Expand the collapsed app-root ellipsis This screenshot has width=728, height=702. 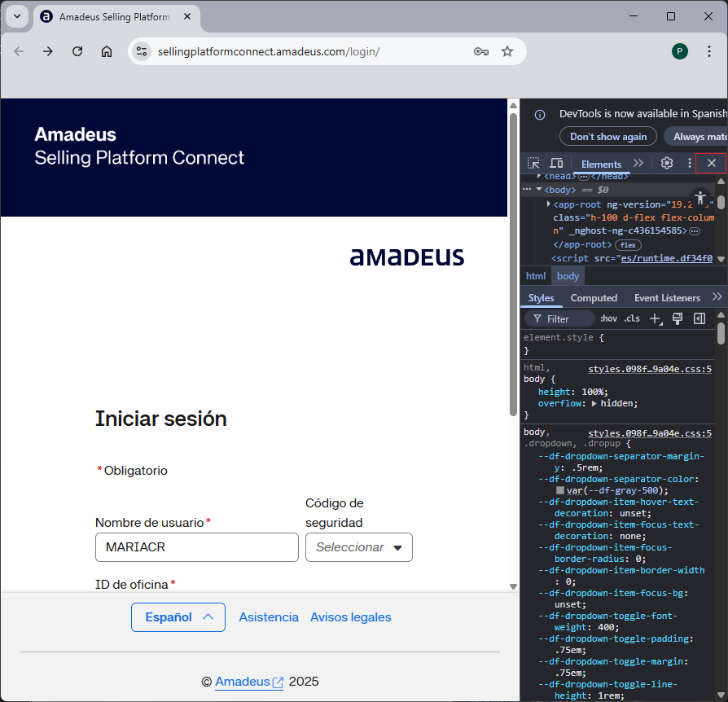(x=695, y=231)
